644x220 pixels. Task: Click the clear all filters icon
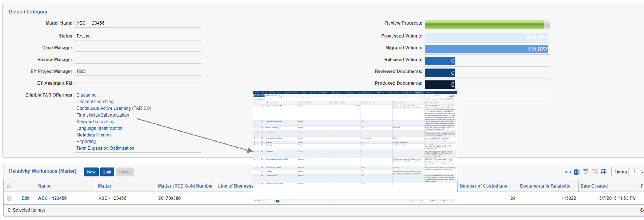click(595, 172)
